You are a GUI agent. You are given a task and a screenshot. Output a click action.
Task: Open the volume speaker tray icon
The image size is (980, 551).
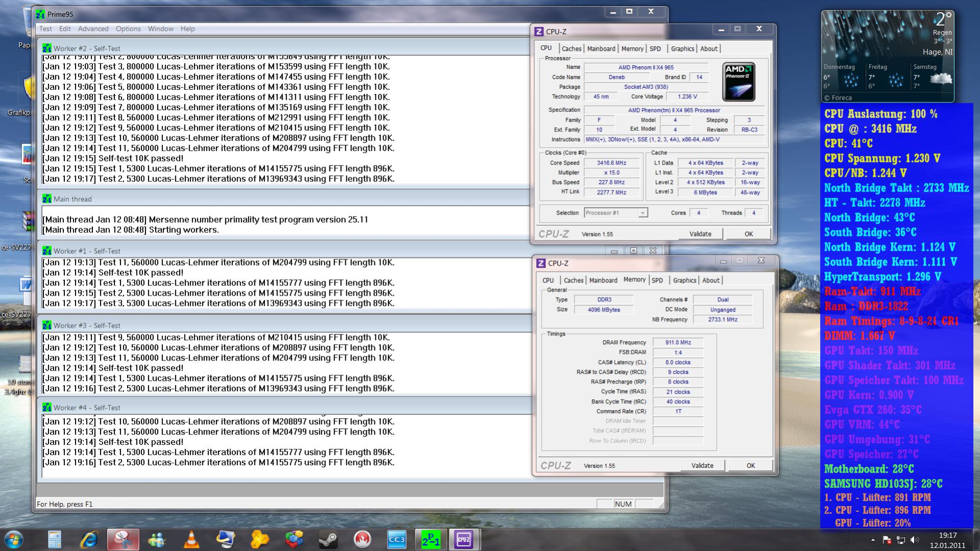click(x=914, y=540)
